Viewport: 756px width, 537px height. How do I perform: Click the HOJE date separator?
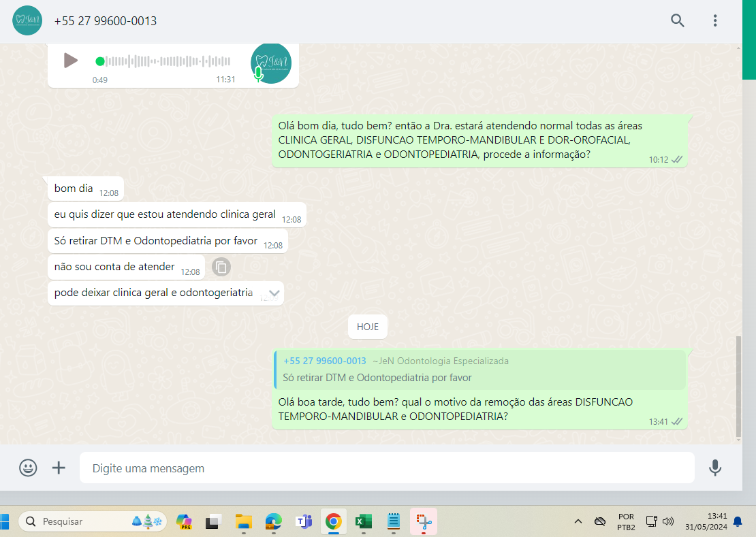(x=367, y=327)
